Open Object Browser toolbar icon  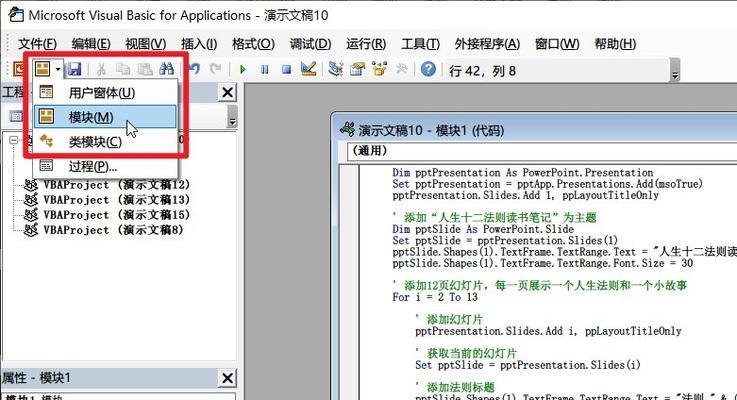tap(379, 69)
